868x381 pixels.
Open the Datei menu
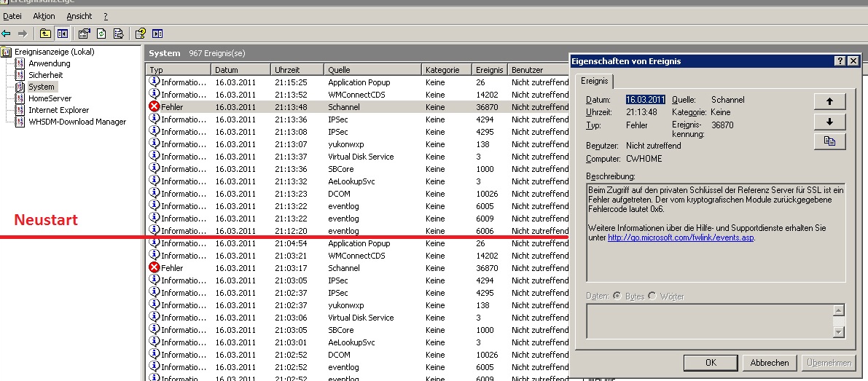pos(12,16)
